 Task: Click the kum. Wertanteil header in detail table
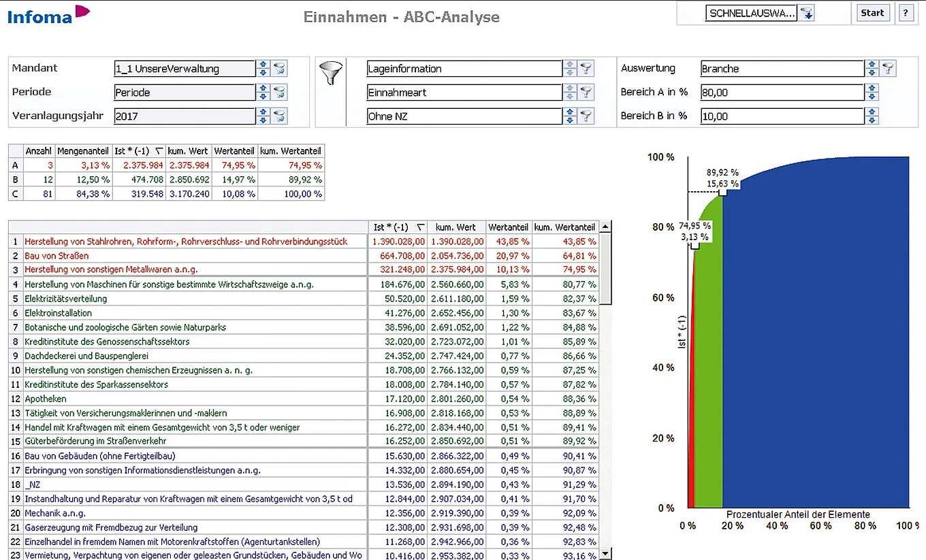point(564,227)
